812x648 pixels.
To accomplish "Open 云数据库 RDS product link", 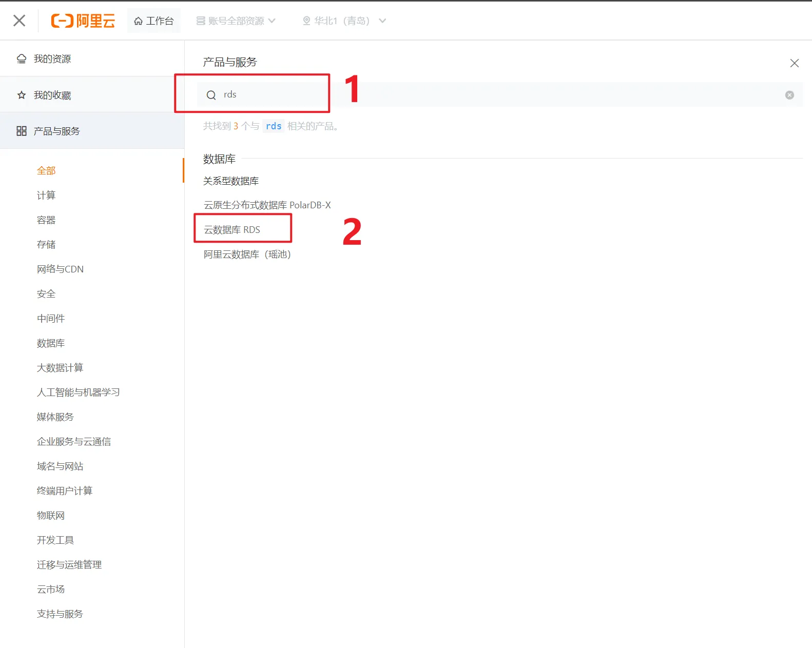I will pyautogui.click(x=232, y=230).
